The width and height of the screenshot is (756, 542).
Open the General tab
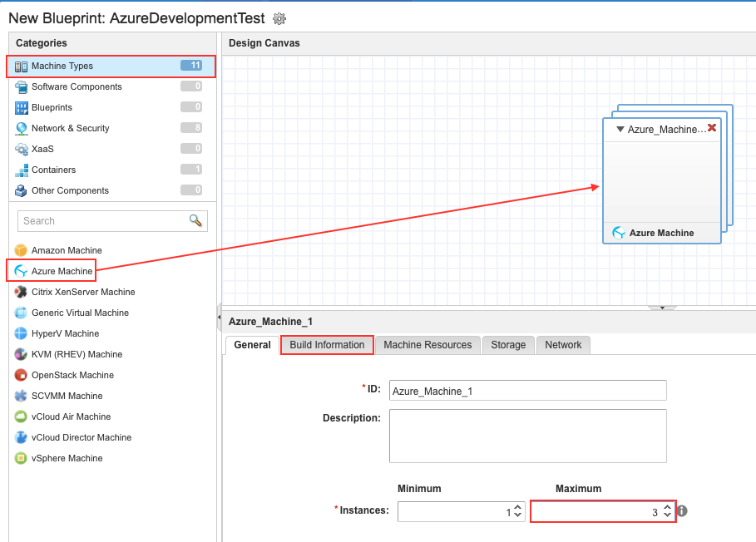tap(252, 345)
